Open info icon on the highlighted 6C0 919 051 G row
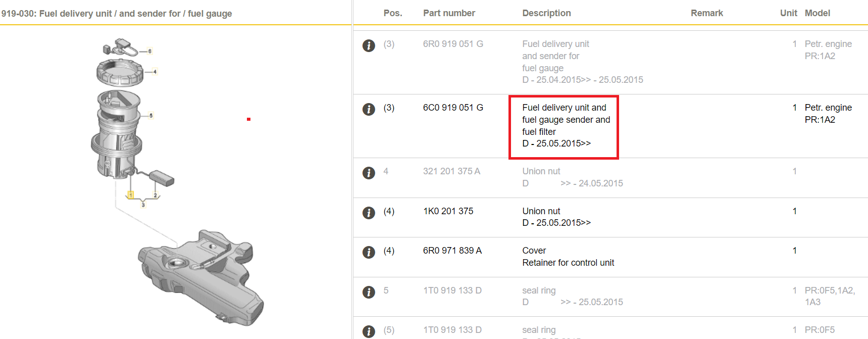Screen dimensions: 868x339 pyautogui.click(x=369, y=109)
